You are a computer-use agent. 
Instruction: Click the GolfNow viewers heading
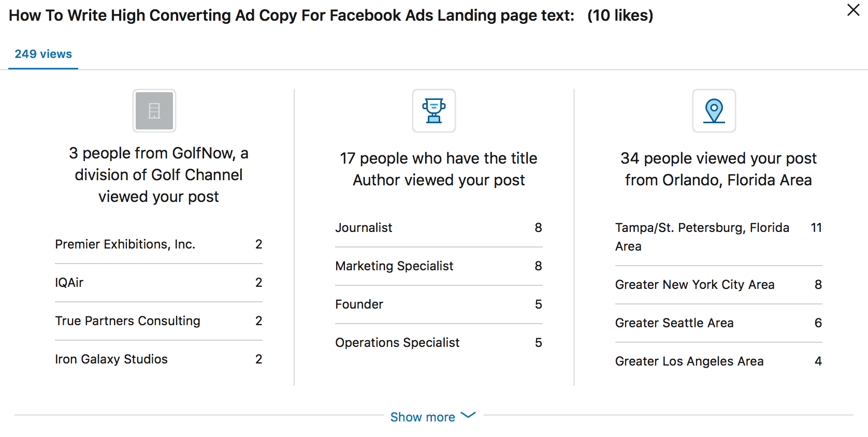pyautogui.click(x=158, y=175)
